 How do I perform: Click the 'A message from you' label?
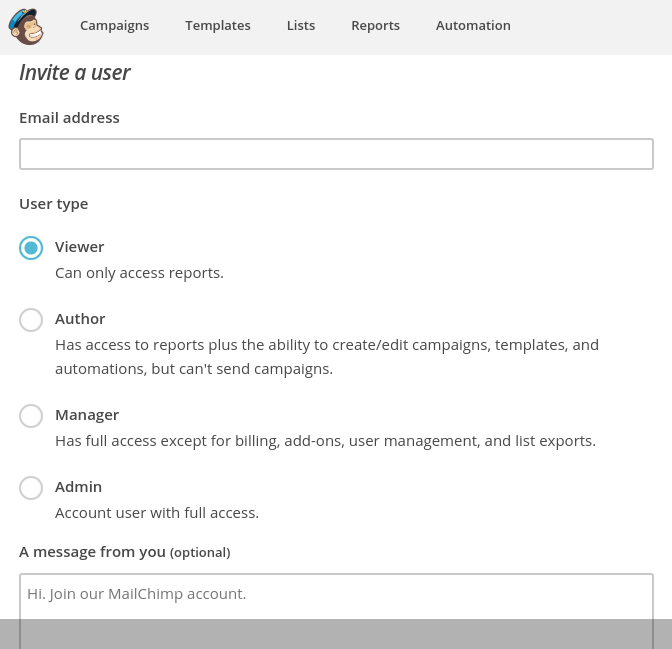[124, 552]
